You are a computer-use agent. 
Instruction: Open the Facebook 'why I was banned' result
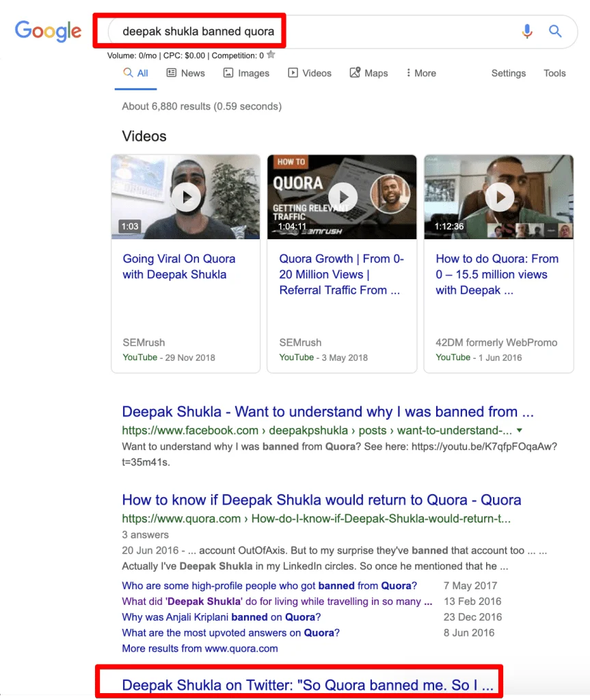click(x=328, y=412)
